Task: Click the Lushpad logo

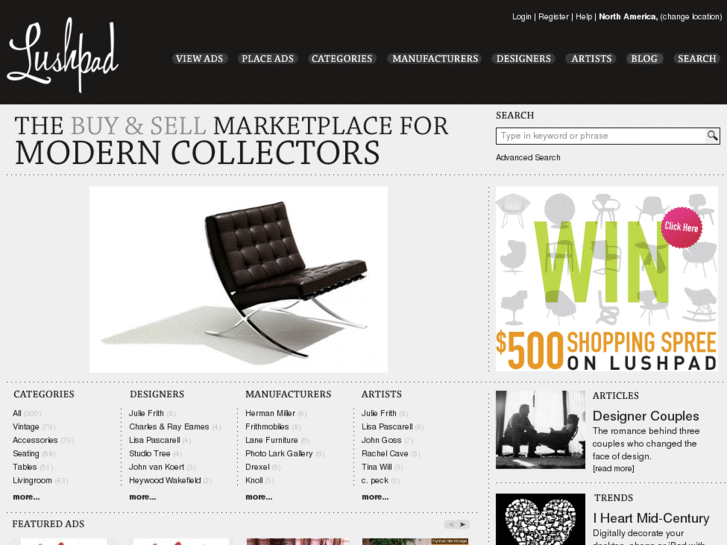Action: pyautogui.click(x=63, y=55)
